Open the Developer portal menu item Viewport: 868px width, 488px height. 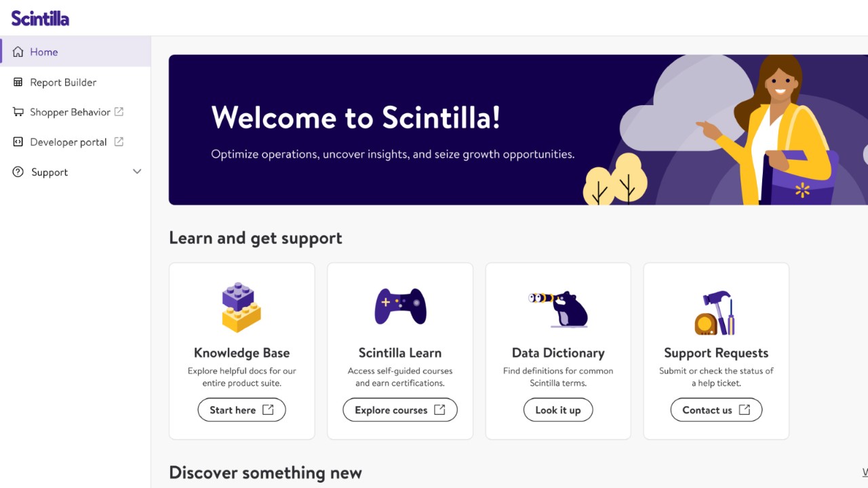(68, 142)
